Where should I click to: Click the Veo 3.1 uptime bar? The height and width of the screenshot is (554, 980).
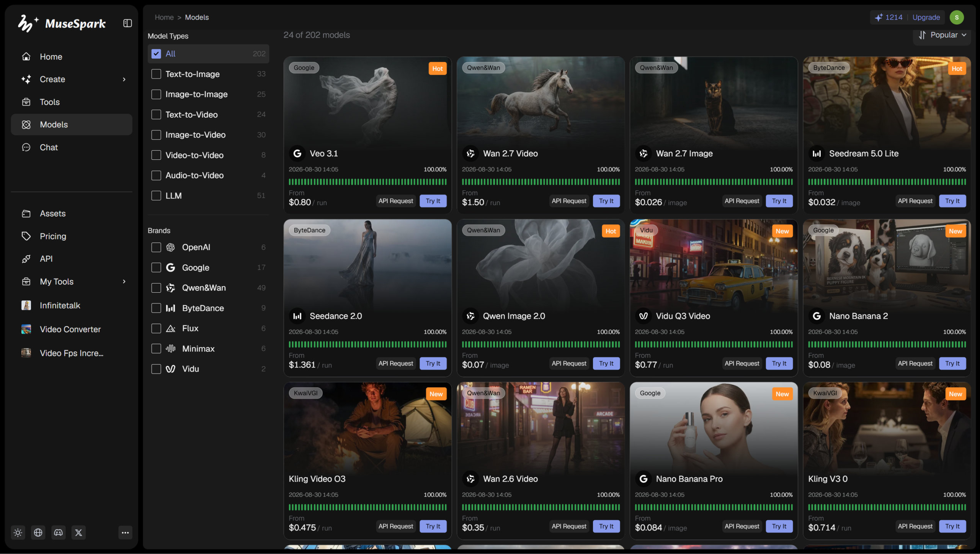click(x=367, y=182)
